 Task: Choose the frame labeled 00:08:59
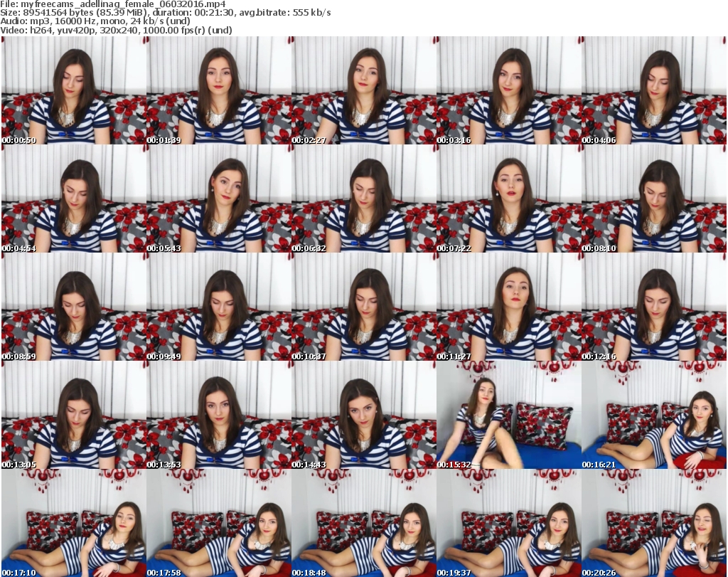[x=74, y=307]
